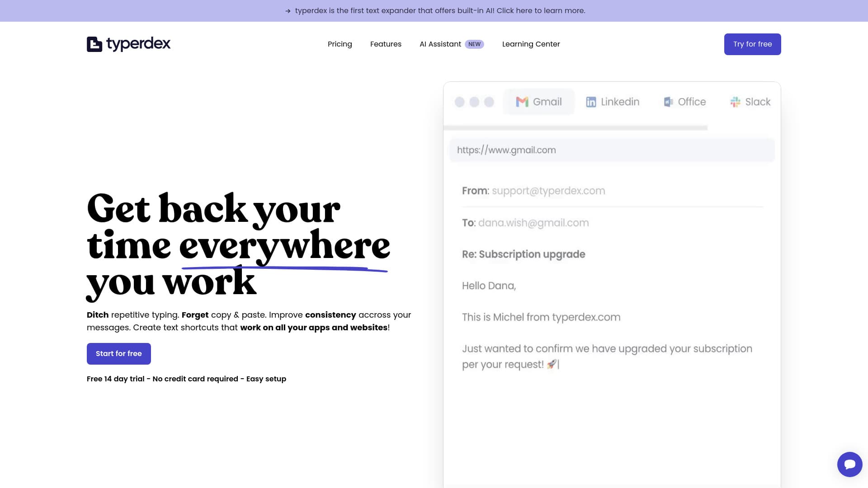Image resolution: width=868 pixels, height=488 pixels.
Task: Open the Learning Center navigation item
Action: coord(531,44)
